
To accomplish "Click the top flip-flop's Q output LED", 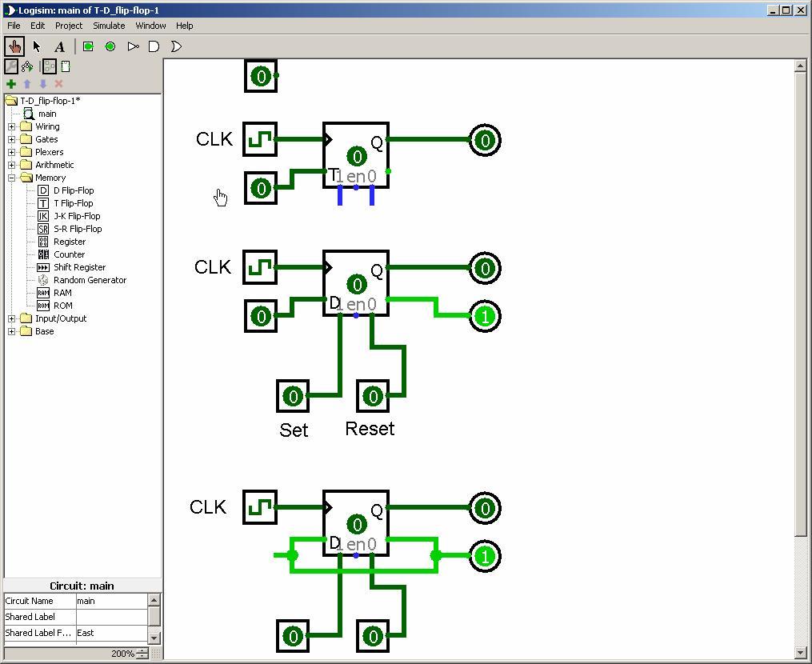I will pos(485,140).
